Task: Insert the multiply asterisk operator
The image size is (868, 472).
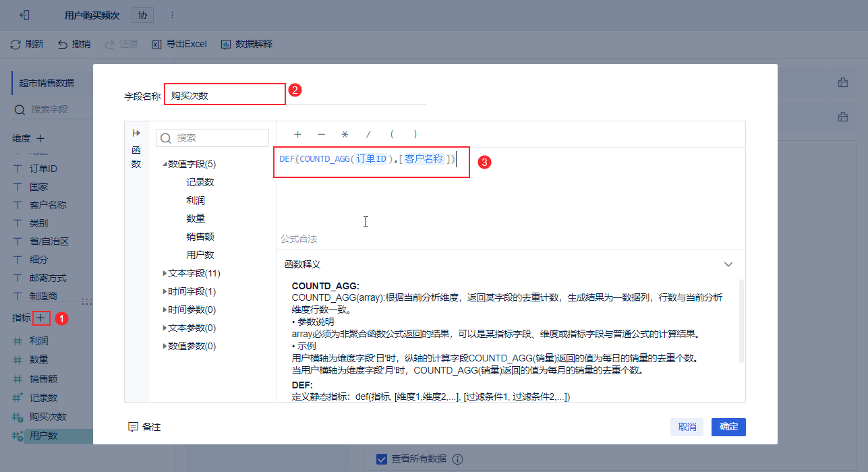Action: coord(345,134)
